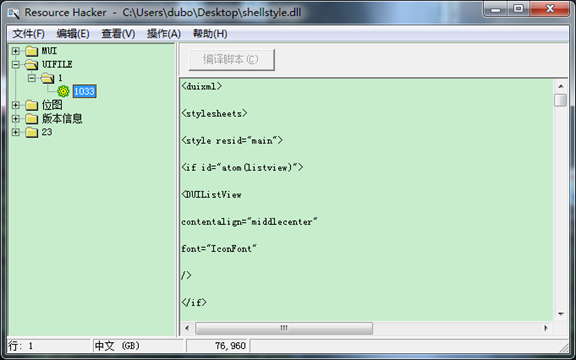The width and height of the screenshot is (576, 360).
Task: Open the 操作(A) menu
Action: pos(163,34)
